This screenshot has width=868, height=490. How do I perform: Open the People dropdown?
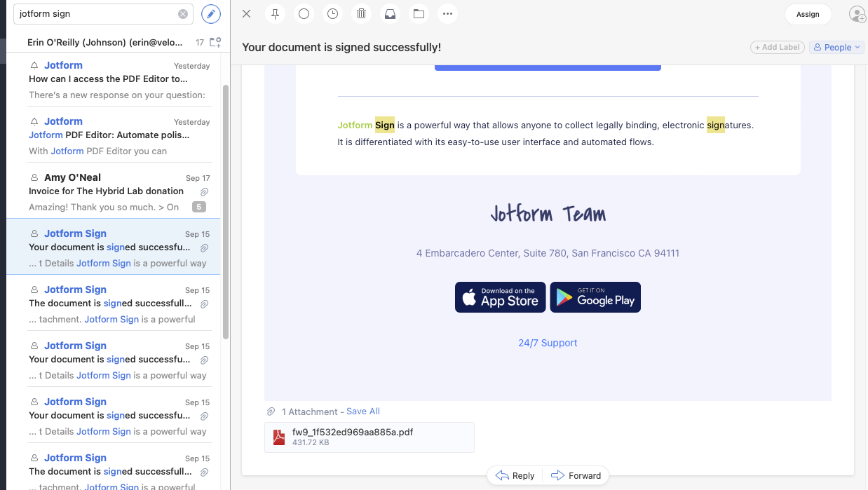click(x=836, y=47)
